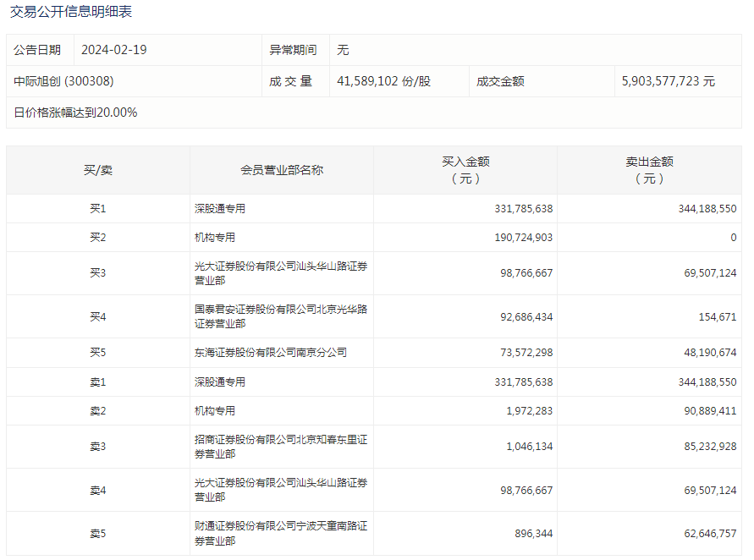Select the 成交量 label cell

[290, 81]
